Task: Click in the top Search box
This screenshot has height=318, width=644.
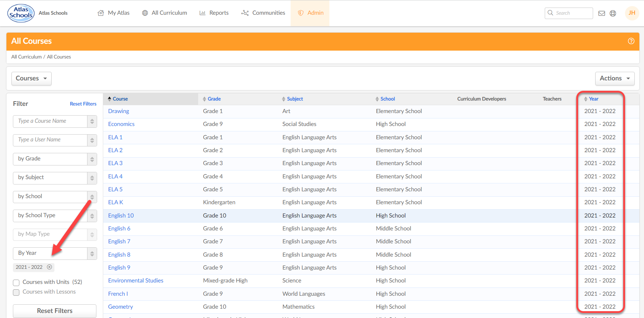Action: point(569,13)
